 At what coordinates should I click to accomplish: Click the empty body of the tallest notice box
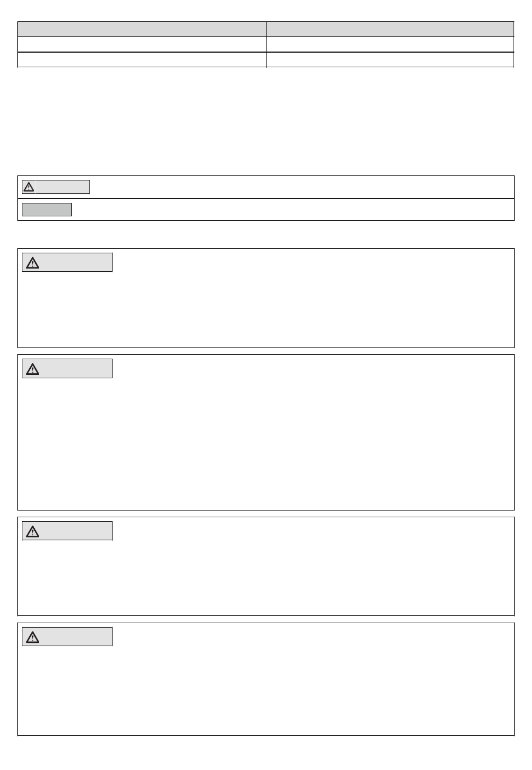[266, 443]
